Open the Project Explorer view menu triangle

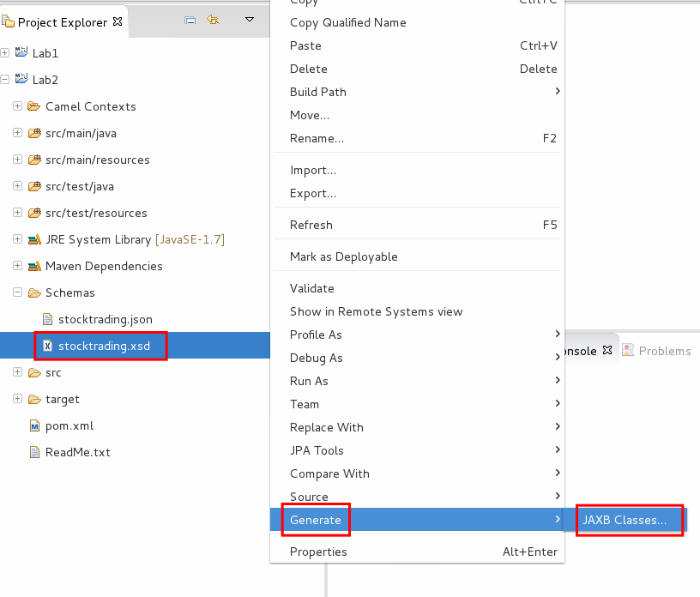tap(249, 20)
